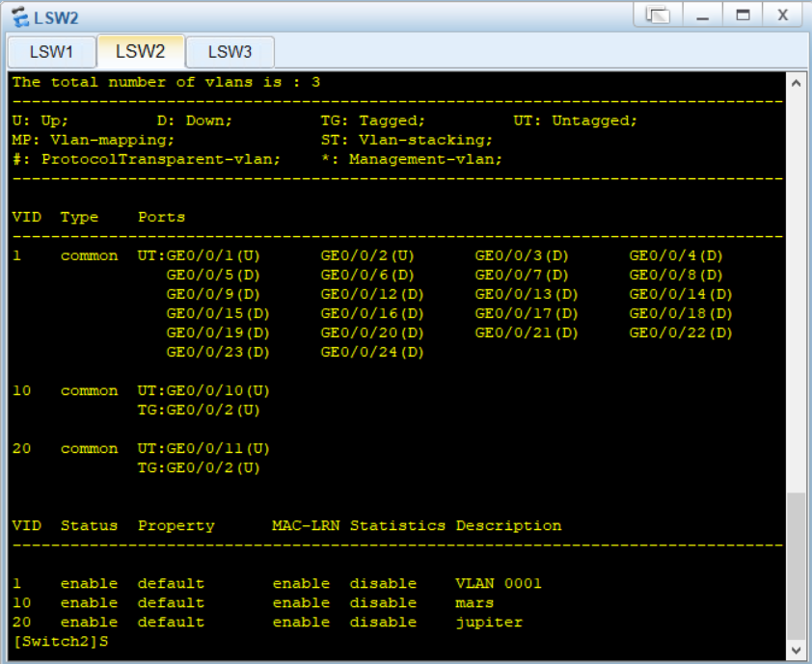Click port entry 'GE0/0/4(D)'
This screenshot has height=664, width=812.
click(676, 255)
